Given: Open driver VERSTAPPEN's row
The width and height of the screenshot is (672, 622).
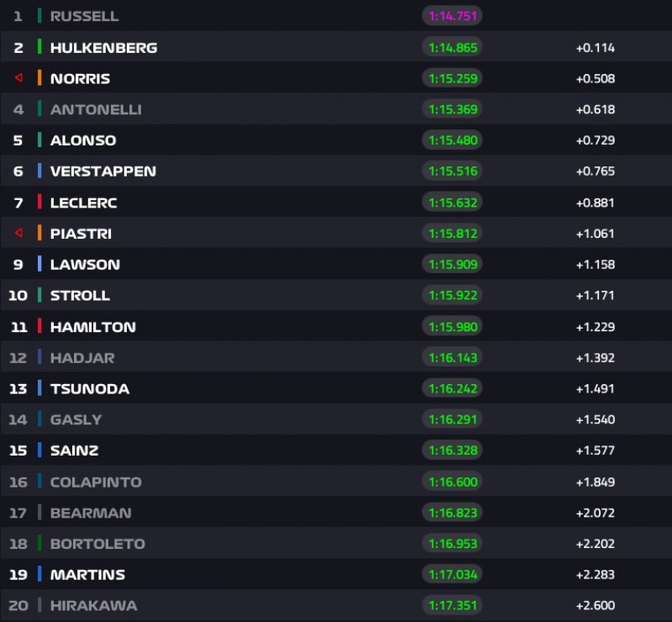Looking at the screenshot, I should point(102,171).
